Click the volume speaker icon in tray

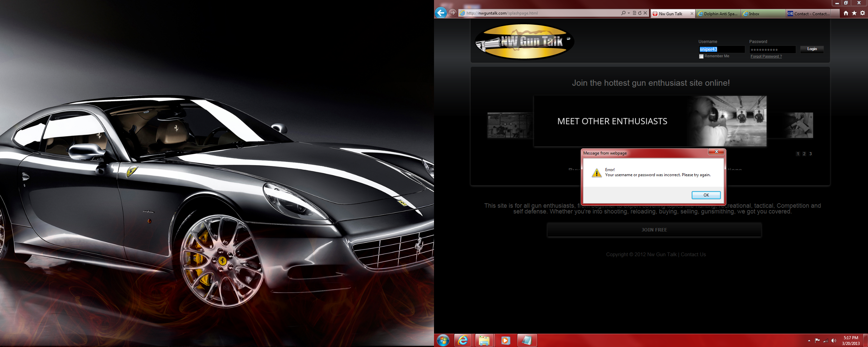834,341
